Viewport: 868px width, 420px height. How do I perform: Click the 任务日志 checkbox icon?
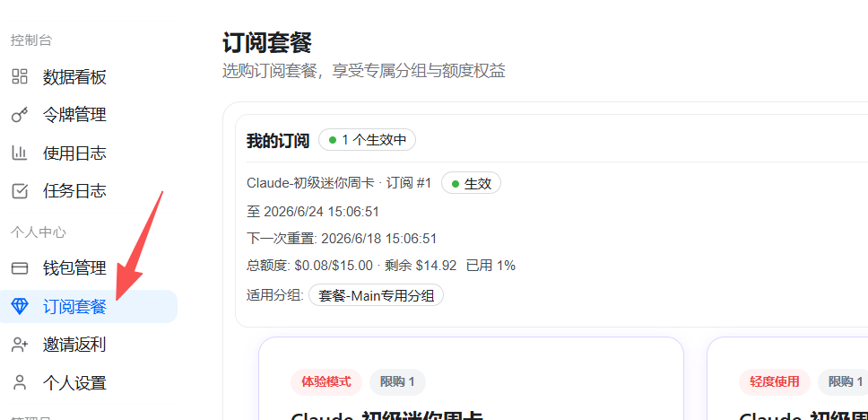point(20,191)
